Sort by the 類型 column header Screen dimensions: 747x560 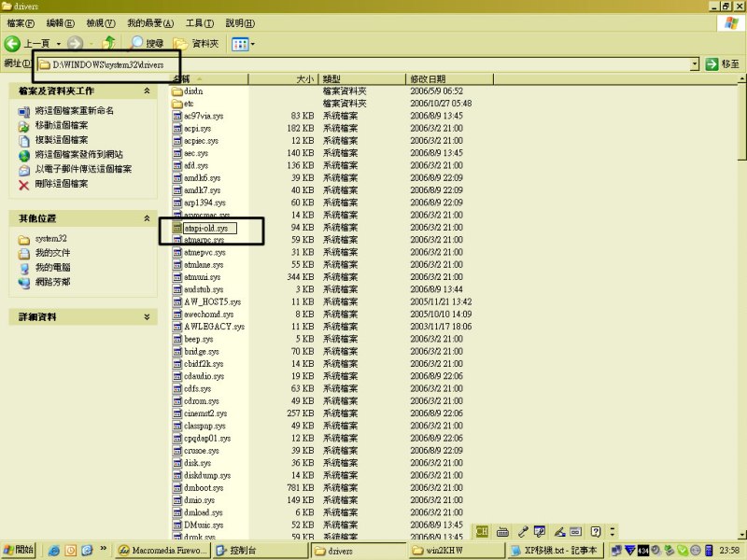click(361, 78)
